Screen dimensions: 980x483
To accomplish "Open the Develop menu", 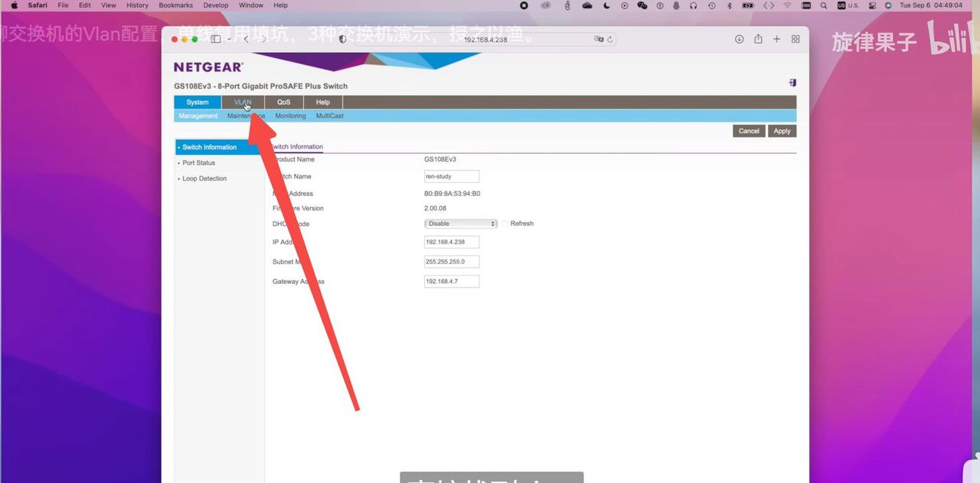I will click(x=216, y=5).
